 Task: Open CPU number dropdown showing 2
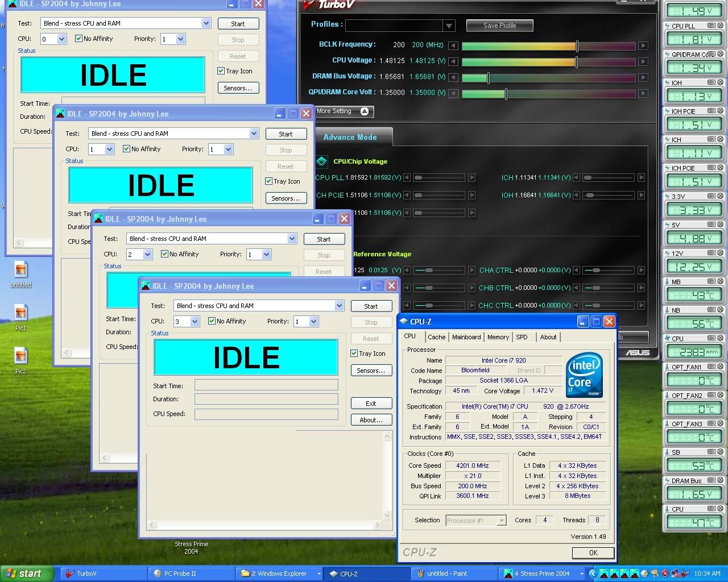point(147,255)
